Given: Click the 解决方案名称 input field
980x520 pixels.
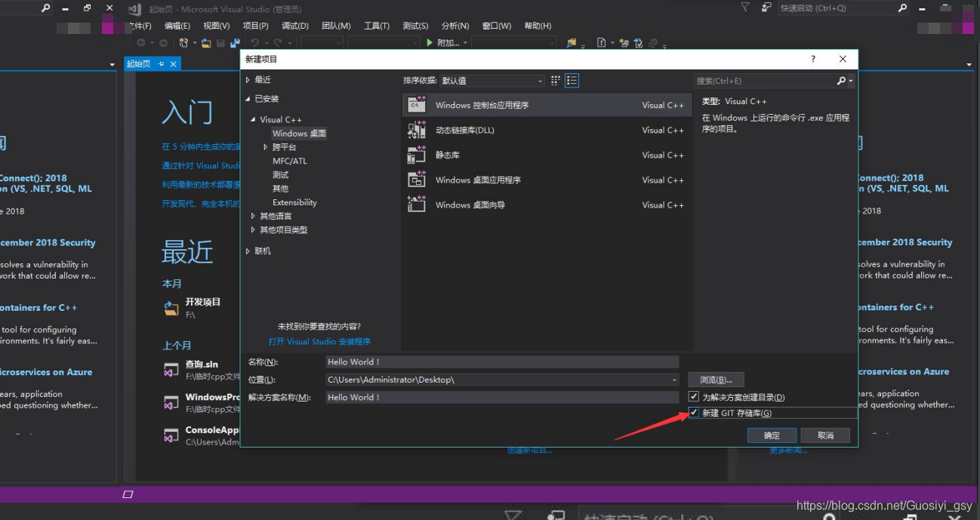Looking at the screenshot, I should pos(502,397).
